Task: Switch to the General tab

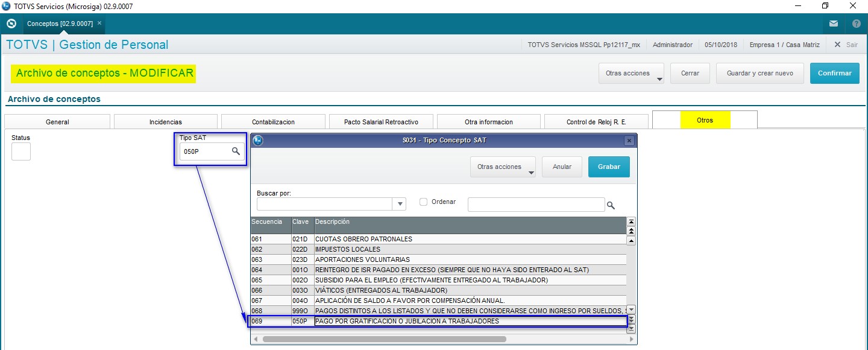Action: tap(57, 122)
